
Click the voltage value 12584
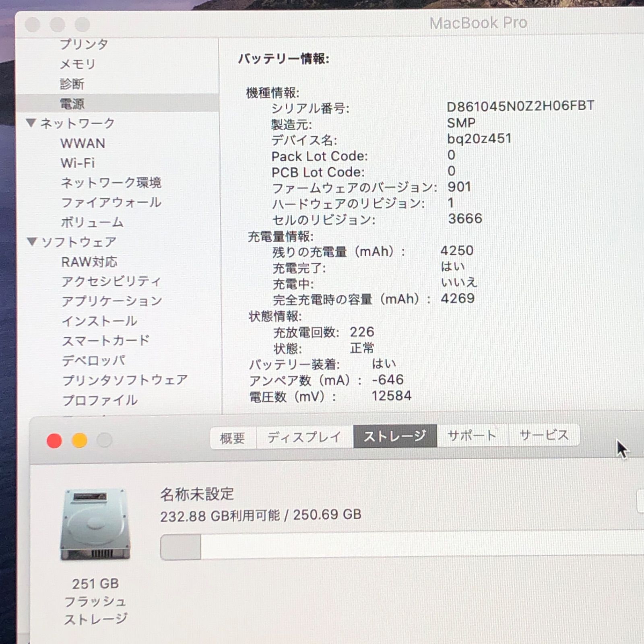[x=391, y=396]
